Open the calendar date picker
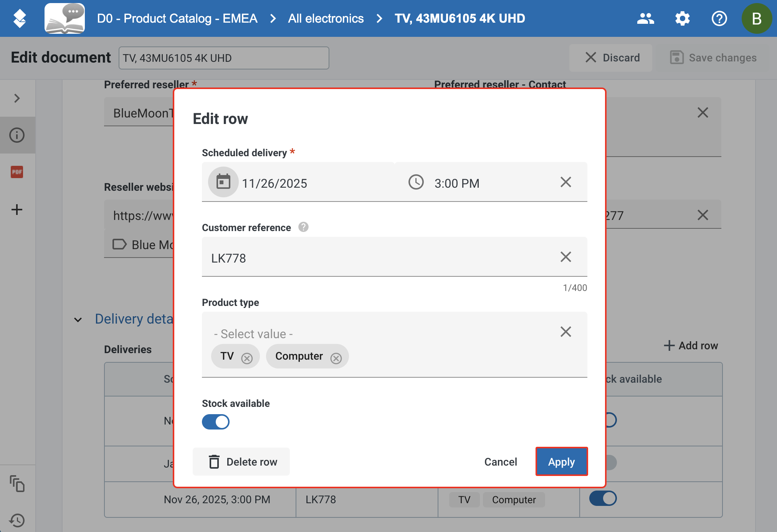The width and height of the screenshot is (777, 532). click(223, 182)
